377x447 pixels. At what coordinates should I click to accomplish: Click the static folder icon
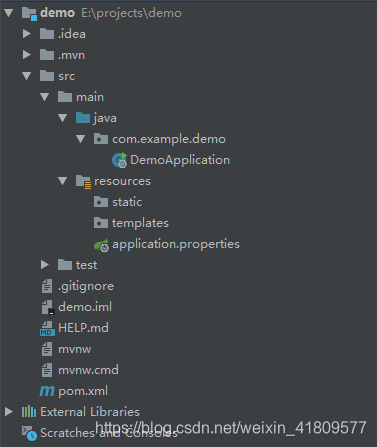(x=101, y=202)
